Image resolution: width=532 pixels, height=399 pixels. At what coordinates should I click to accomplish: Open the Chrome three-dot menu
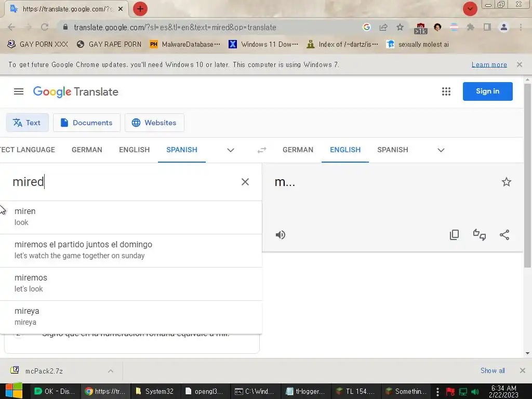click(521, 27)
